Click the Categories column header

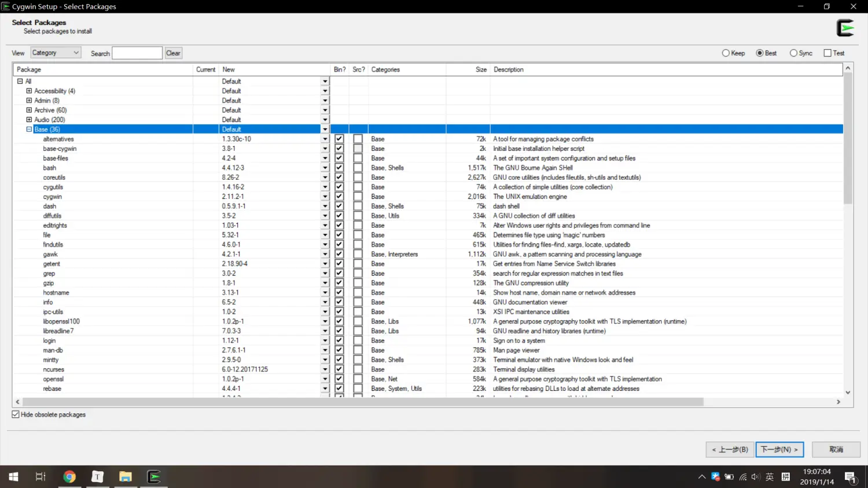pyautogui.click(x=407, y=69)
